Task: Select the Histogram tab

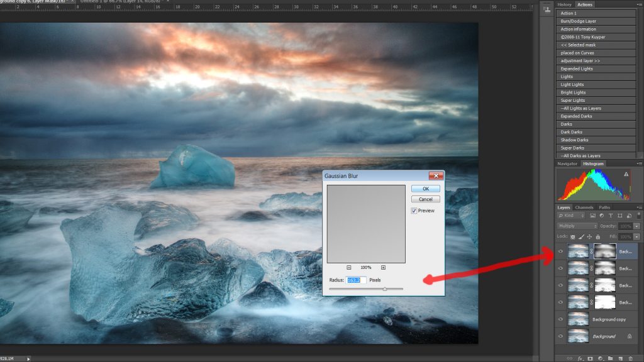Action: click(x=593, y=163)
